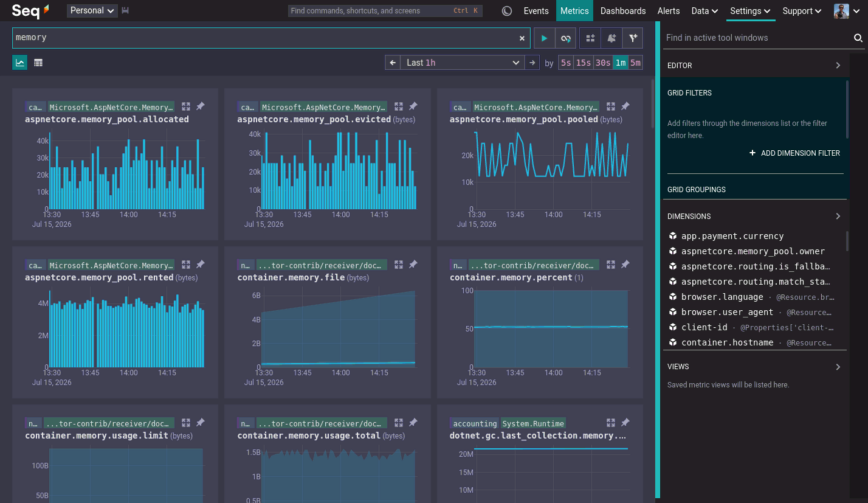This screenshot has height=503, width=868.
Task: Focus the Find commands search box
Action: coord(385,11)
